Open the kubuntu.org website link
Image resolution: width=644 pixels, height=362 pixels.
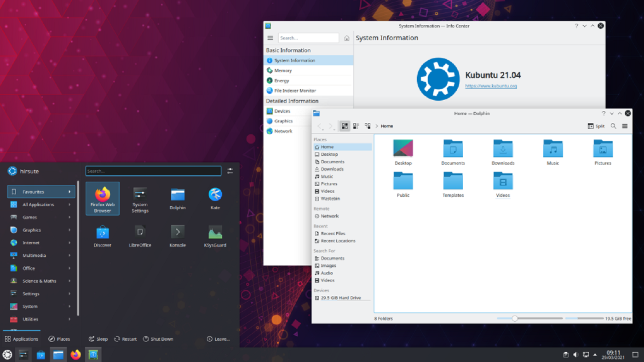click(x=491, y=86)
